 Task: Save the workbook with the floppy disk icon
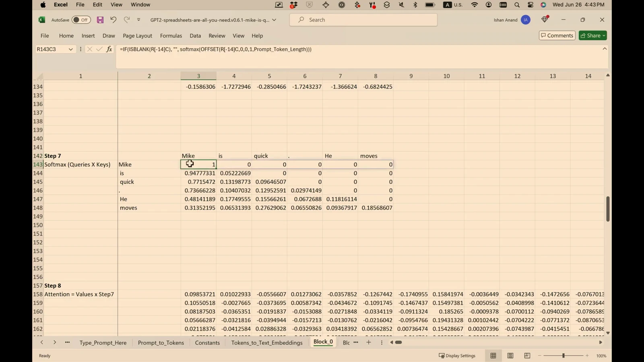(x=100, y=20)
